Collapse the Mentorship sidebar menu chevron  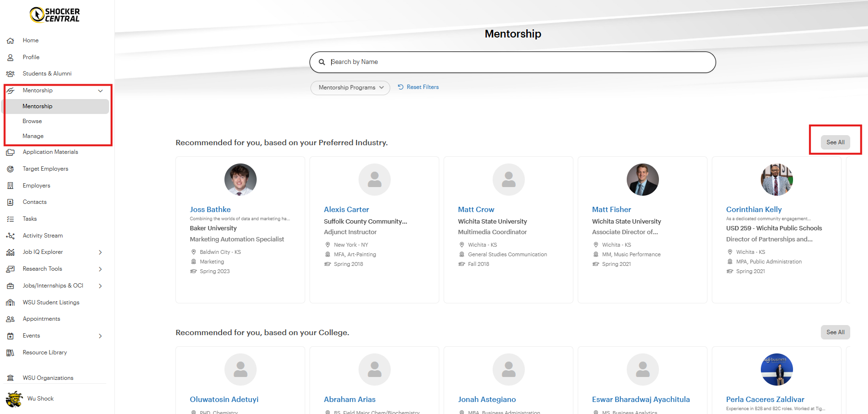[x=100, y=91]
